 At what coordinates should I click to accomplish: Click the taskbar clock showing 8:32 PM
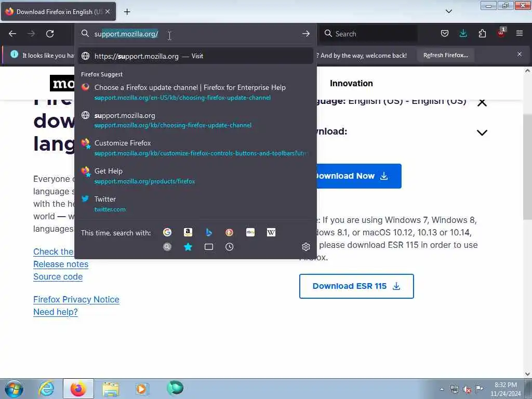[505, 389]
